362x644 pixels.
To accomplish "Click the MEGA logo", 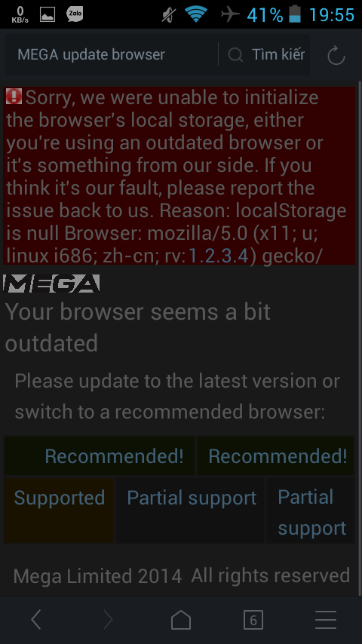I will pos(52,284).
